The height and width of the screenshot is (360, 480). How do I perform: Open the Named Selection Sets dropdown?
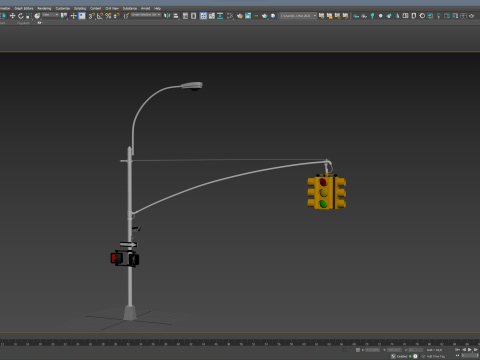click(146, 15)
